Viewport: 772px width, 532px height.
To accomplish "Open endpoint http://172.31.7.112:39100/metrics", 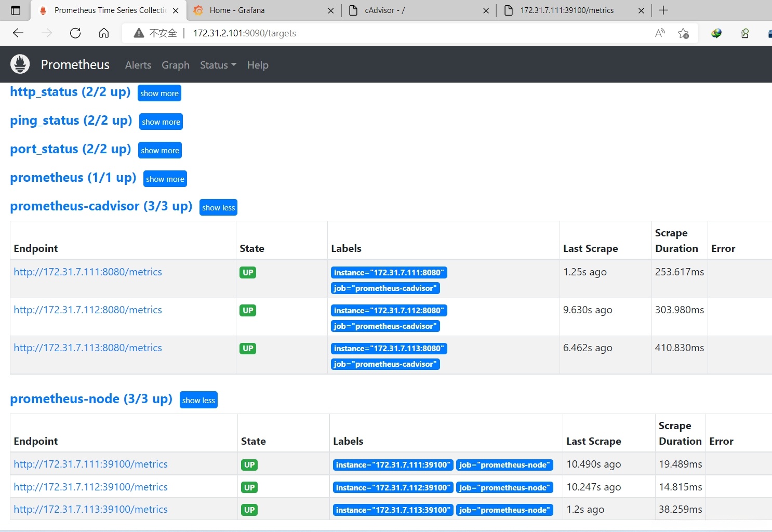I will click(x=91, y=487).
